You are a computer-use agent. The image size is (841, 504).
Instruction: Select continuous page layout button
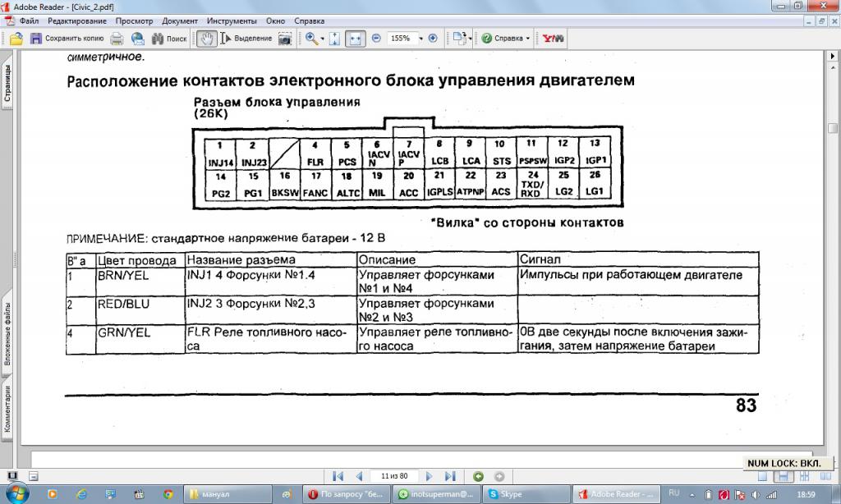click(x=783, y=476)
